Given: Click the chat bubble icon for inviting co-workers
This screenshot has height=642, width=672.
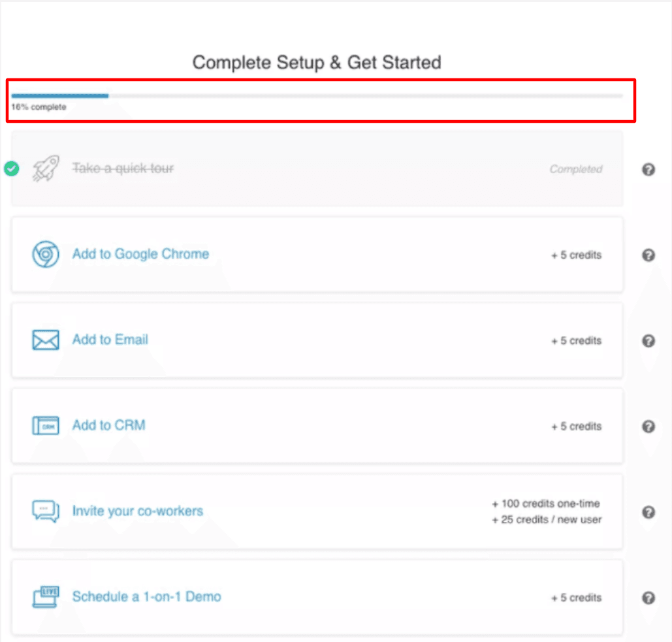Looking at the screenshot, I should pos(44,511).
